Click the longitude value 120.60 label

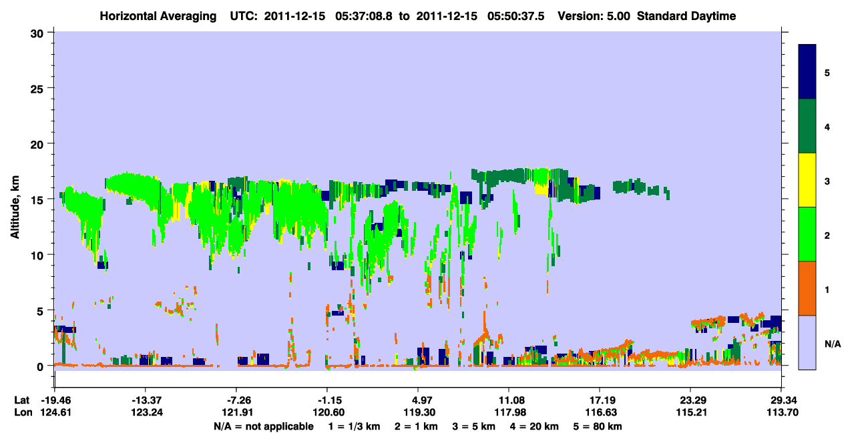coord(327,412)
